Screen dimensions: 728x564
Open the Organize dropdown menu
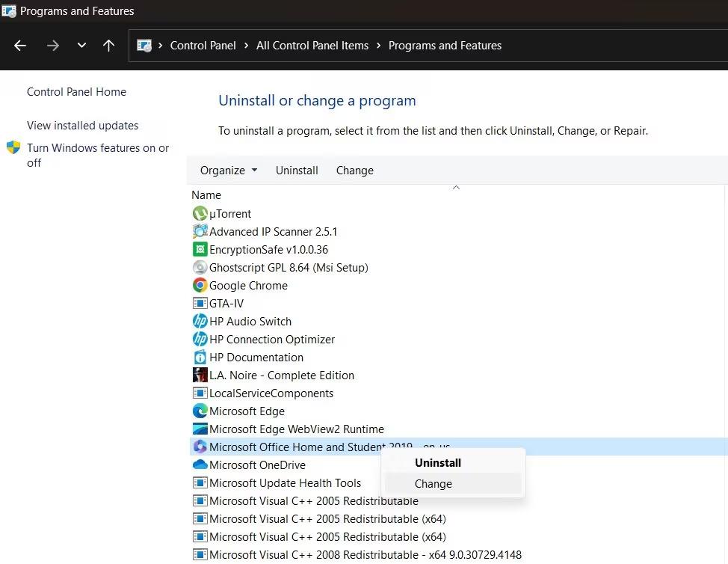point(229,171)
